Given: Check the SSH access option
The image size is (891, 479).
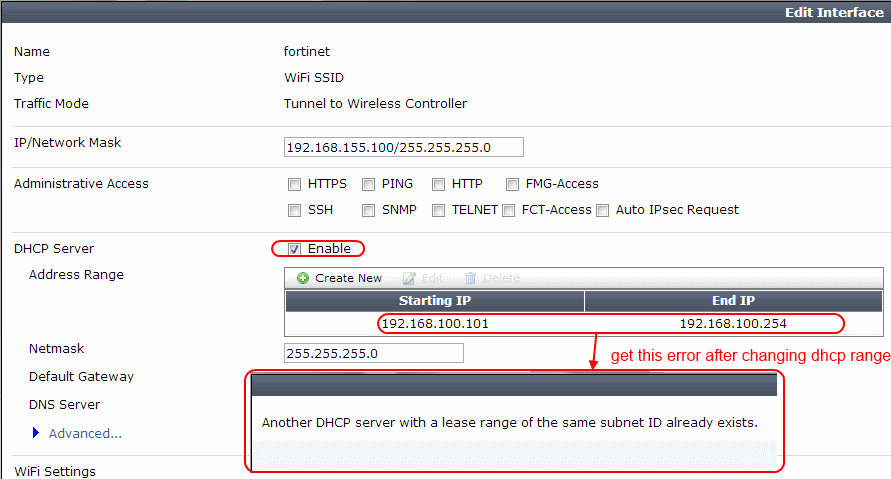Looking at the screenshot, I should point(295,210).
